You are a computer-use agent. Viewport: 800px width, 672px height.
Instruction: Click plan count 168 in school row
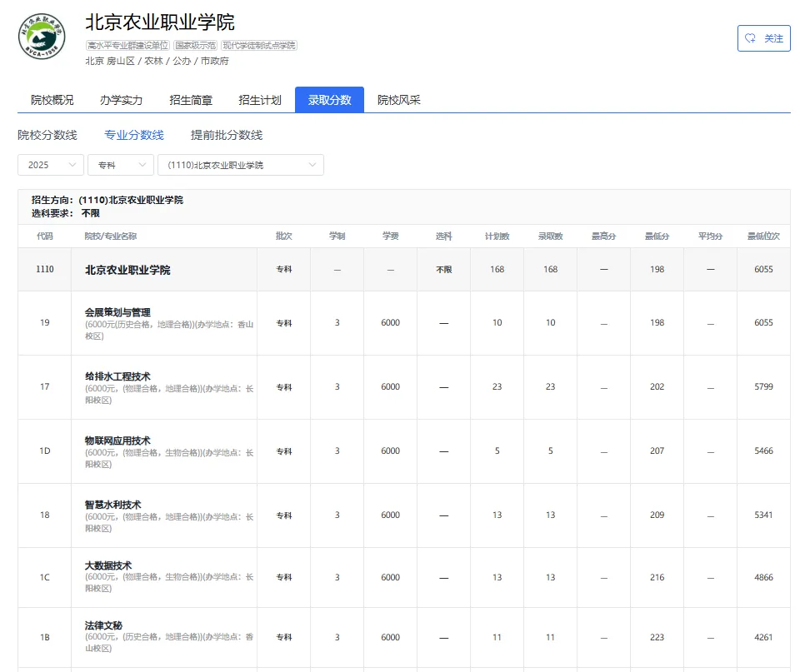click(497, 269)
